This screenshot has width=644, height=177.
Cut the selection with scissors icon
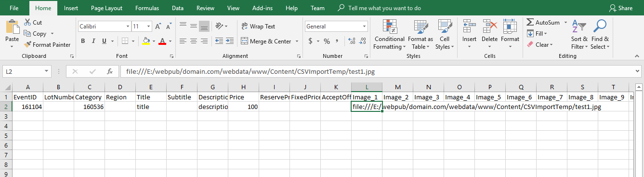(x=33, y=23)
